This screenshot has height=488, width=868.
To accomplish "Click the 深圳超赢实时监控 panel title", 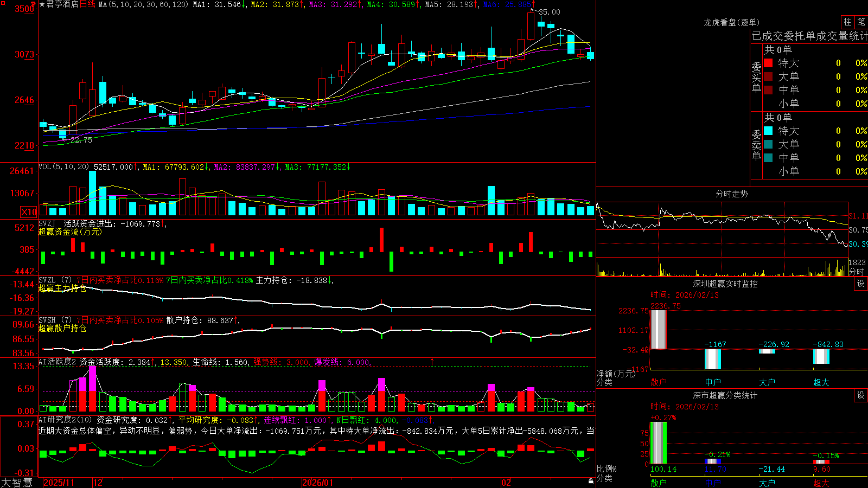I will coord(725,284).
